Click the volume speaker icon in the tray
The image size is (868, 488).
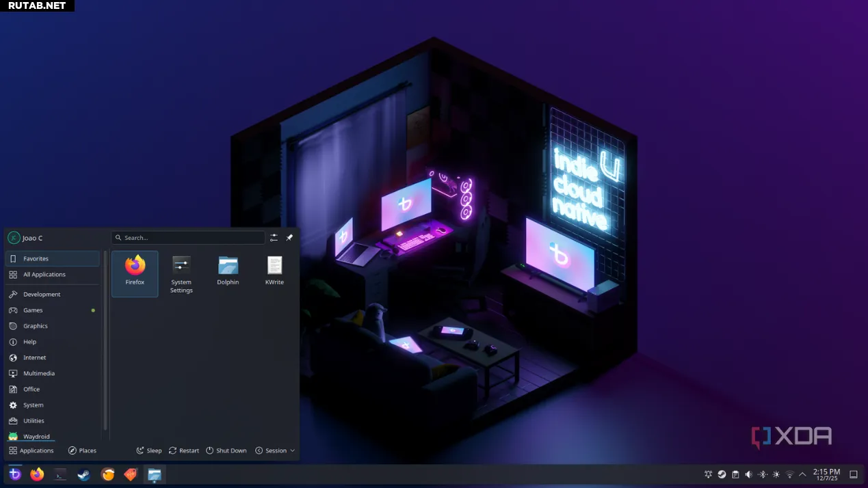tap(748, 474)
